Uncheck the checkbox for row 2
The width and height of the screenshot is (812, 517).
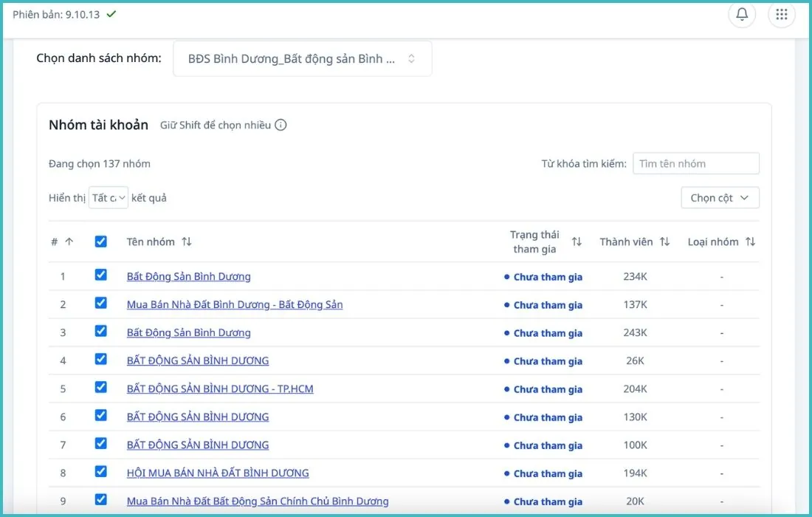tap(101, 303)
